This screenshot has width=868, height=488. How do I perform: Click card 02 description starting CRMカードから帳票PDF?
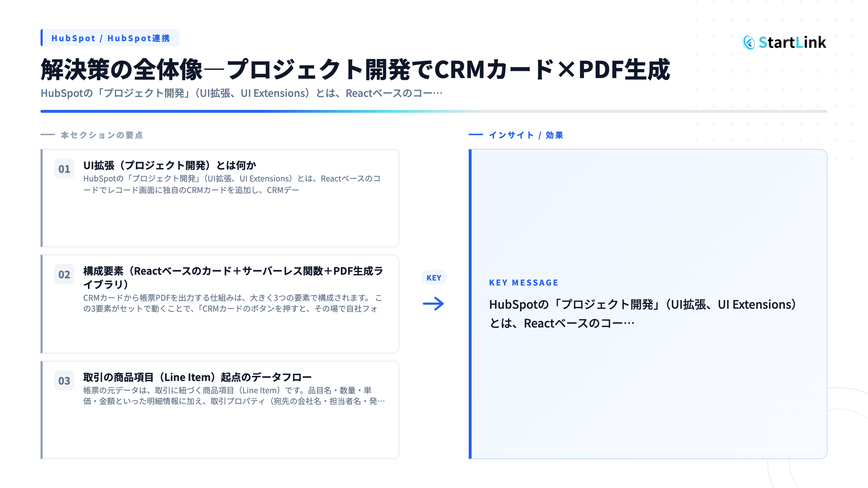[x=233, y=303]
